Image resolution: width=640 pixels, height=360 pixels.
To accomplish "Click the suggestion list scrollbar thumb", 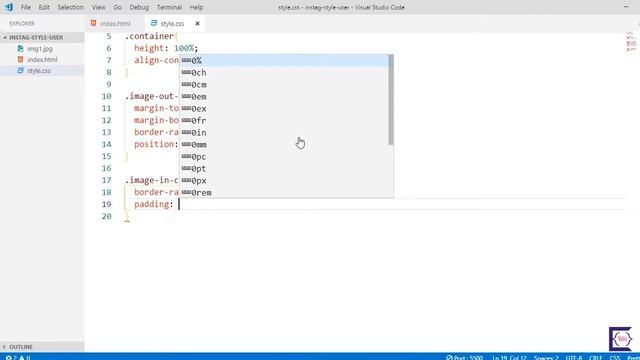I will coord(391,100).
